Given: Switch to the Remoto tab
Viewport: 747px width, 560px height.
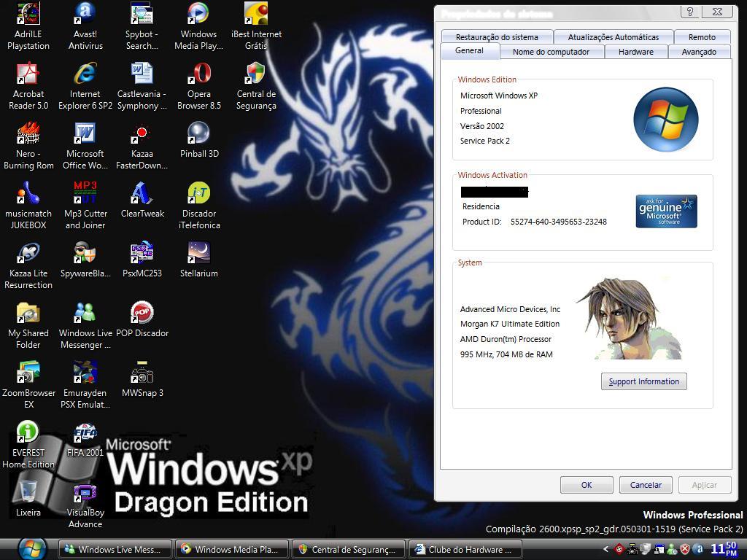Looking at the screenshot, I should pyautogui.click(x=702, y=36).
